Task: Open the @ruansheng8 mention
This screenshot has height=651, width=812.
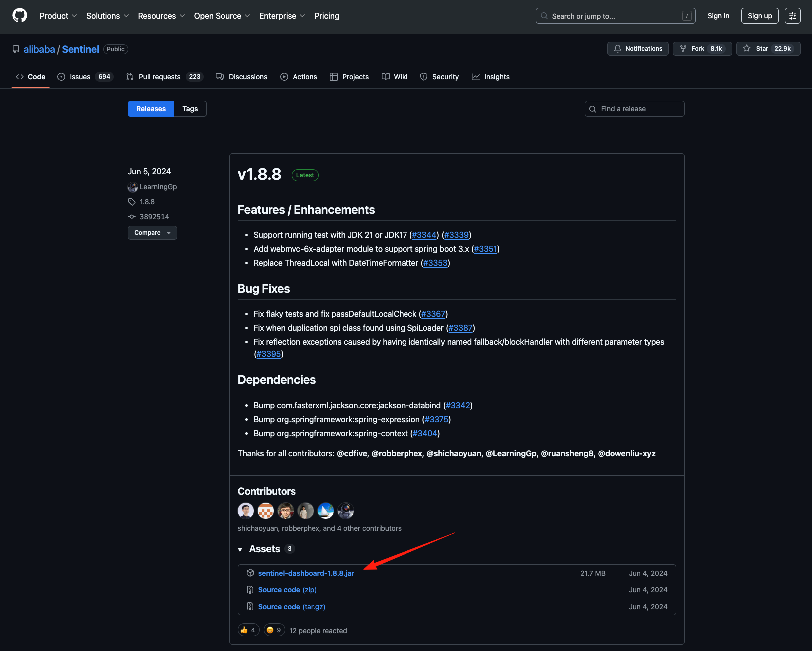Action: [567, 453]
